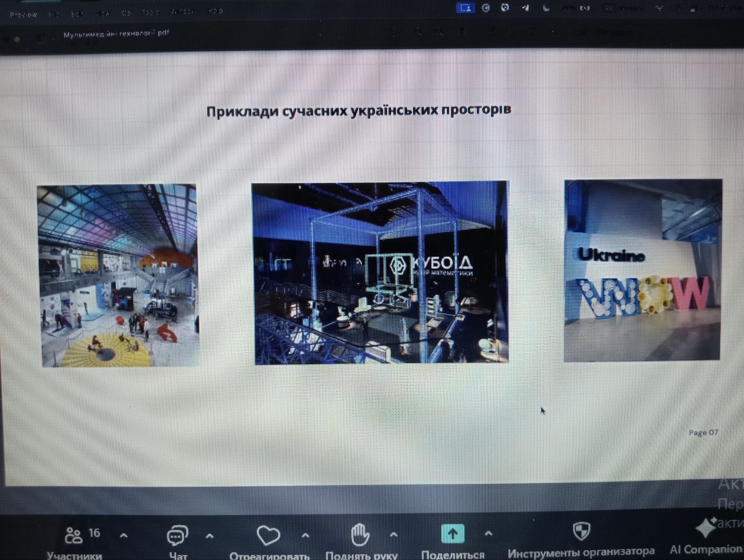Viewport: 744px width, 560px height.
Task: Click the Ukraine NOW photo on slide
Action: click(643, 271)
